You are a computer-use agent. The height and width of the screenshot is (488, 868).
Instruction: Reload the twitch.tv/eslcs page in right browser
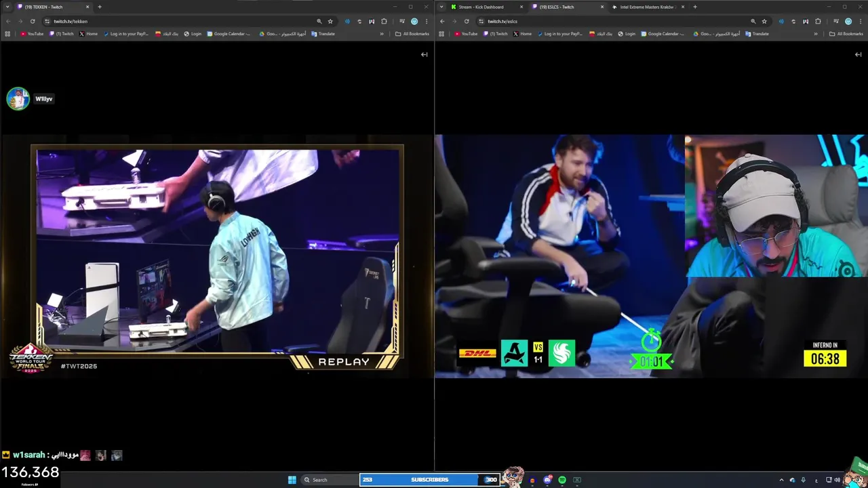point(467,21)
